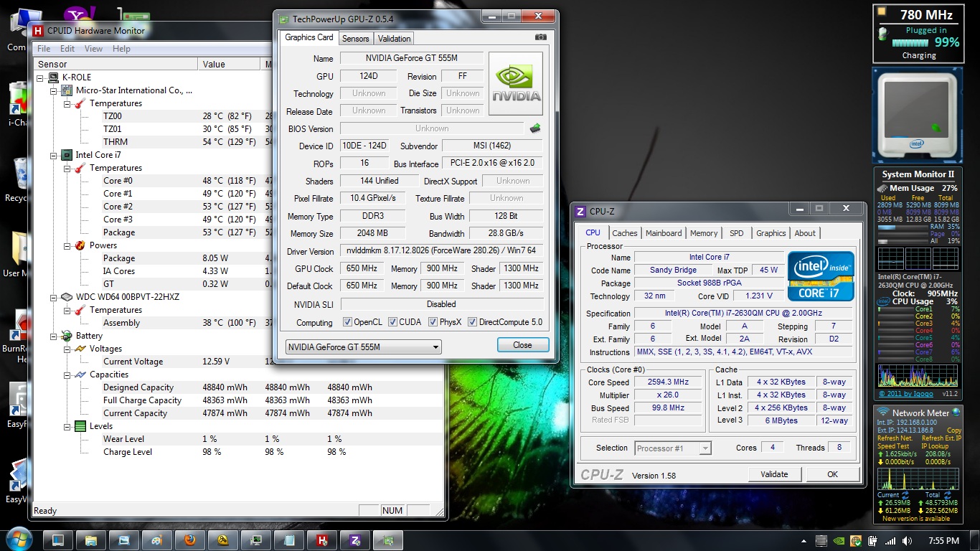The image size is (980, 551).
Task: Click the volume speaker tray icon
Action: coord(907,540)
